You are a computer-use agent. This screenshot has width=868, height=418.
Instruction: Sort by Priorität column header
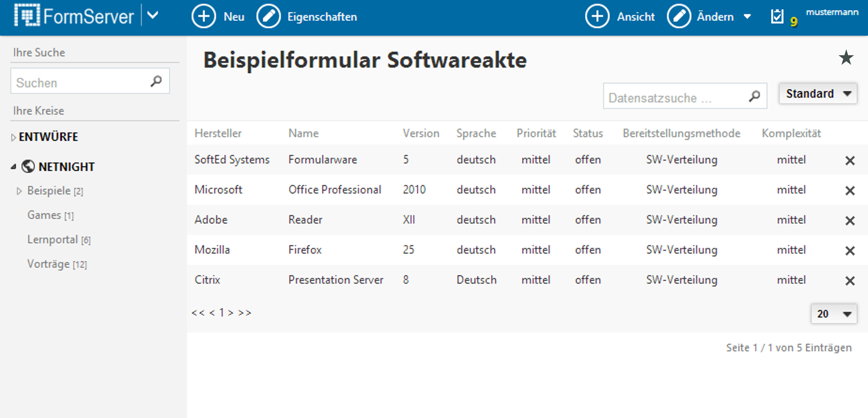536,133
